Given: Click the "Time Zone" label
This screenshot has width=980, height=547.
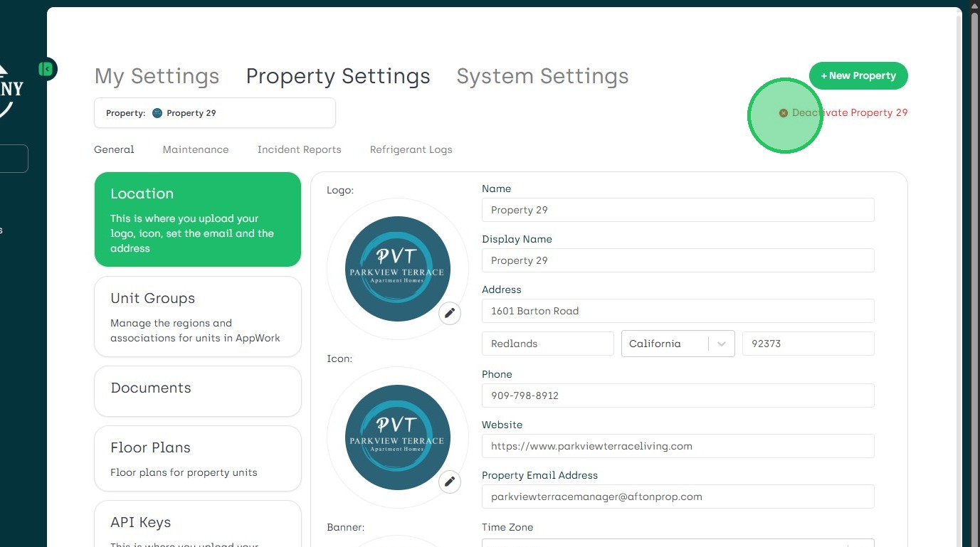Looking at the screenshot, I should tap(507, 527).
